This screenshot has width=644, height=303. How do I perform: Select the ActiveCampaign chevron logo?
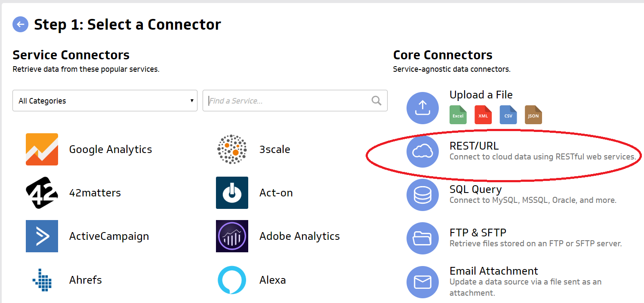tap(42, 236)
